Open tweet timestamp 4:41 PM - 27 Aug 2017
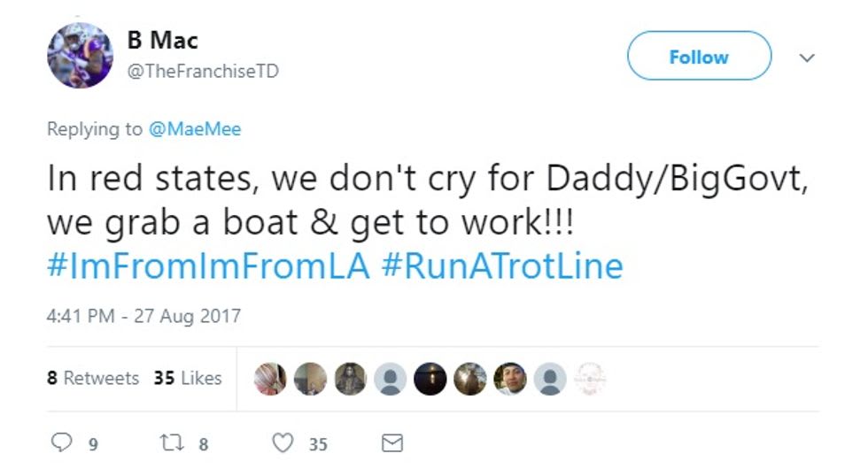Screen dimensions: 868x469 click(x=143, y=316)
